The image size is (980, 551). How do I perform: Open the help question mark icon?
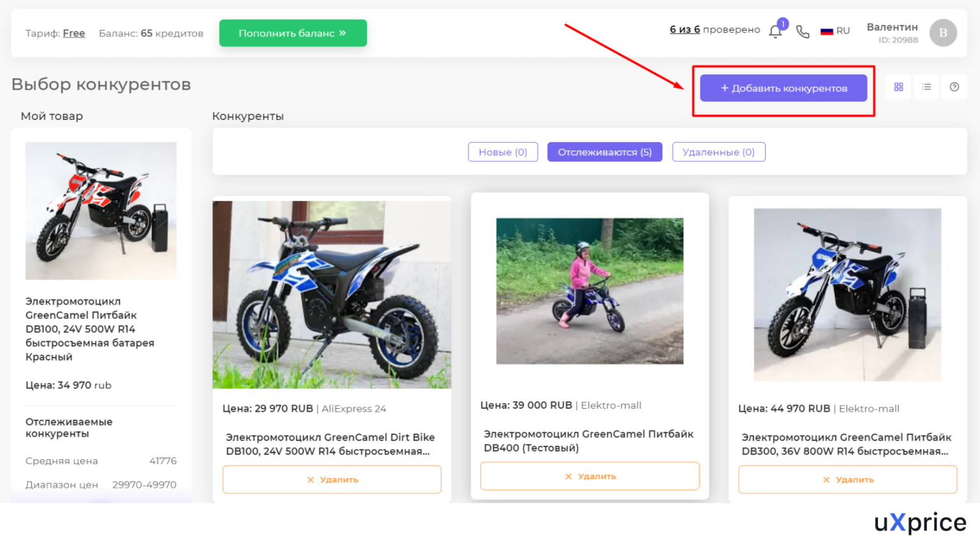point(954,87)
